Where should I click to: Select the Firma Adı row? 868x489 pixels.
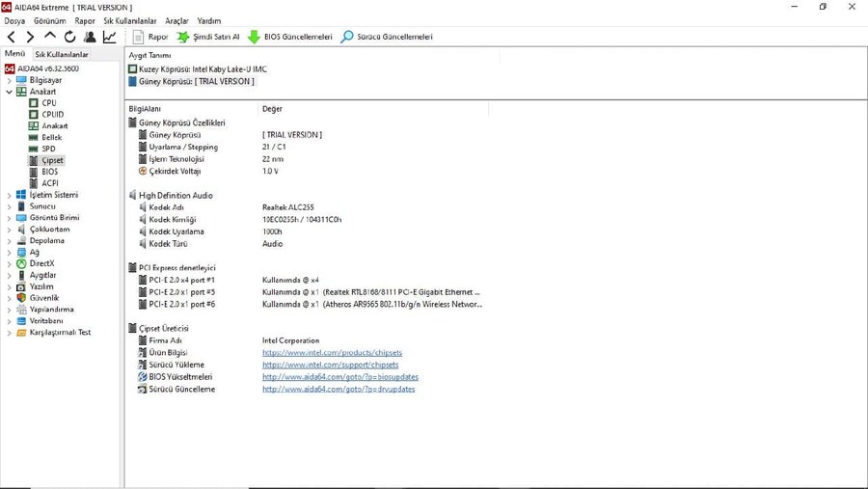coord(165,340)
